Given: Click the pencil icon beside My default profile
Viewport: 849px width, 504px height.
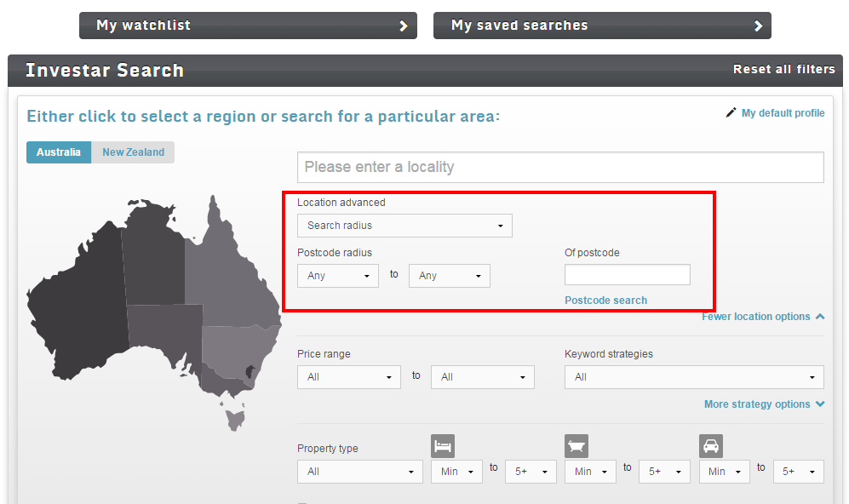Looking at the screenshot, I should [731, 113].
